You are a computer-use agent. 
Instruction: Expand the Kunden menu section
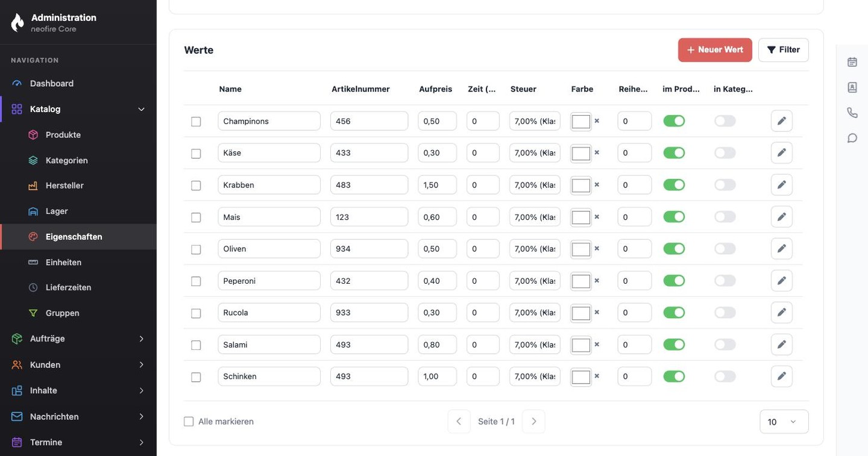point(78,365)
